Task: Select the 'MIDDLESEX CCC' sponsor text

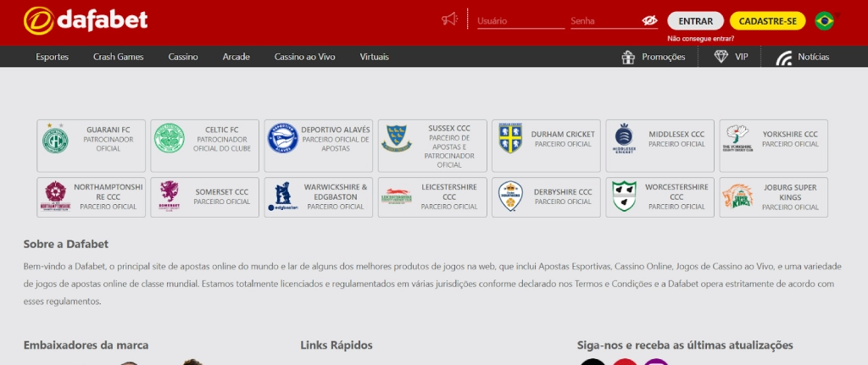Action: tap(676, 134)
